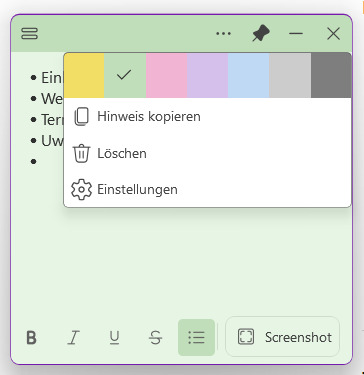Select the pink note color
The height and width of the screenshot is (375, 364).
[166, 75]
